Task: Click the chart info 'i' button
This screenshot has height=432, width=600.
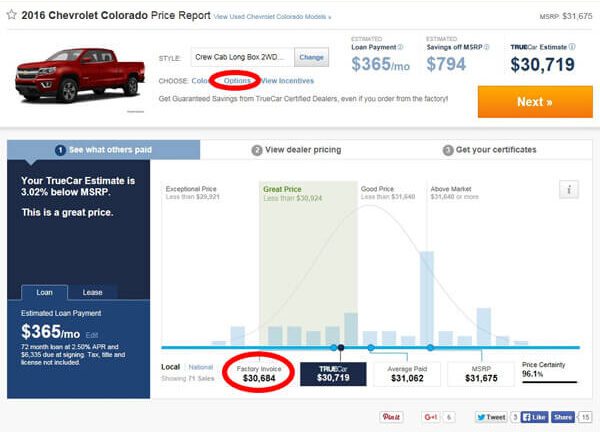Action: [x=569, y=189]
